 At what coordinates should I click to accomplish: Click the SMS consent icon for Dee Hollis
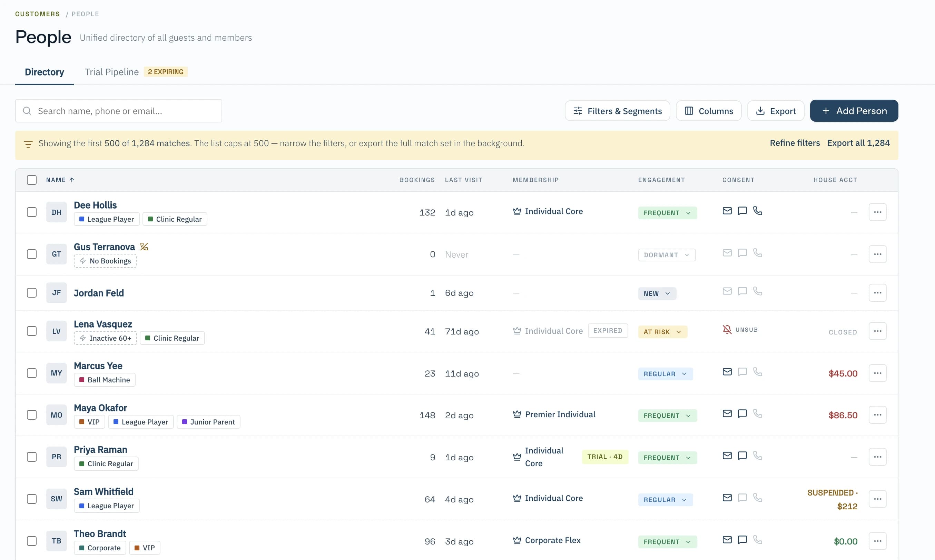point(742,211)
